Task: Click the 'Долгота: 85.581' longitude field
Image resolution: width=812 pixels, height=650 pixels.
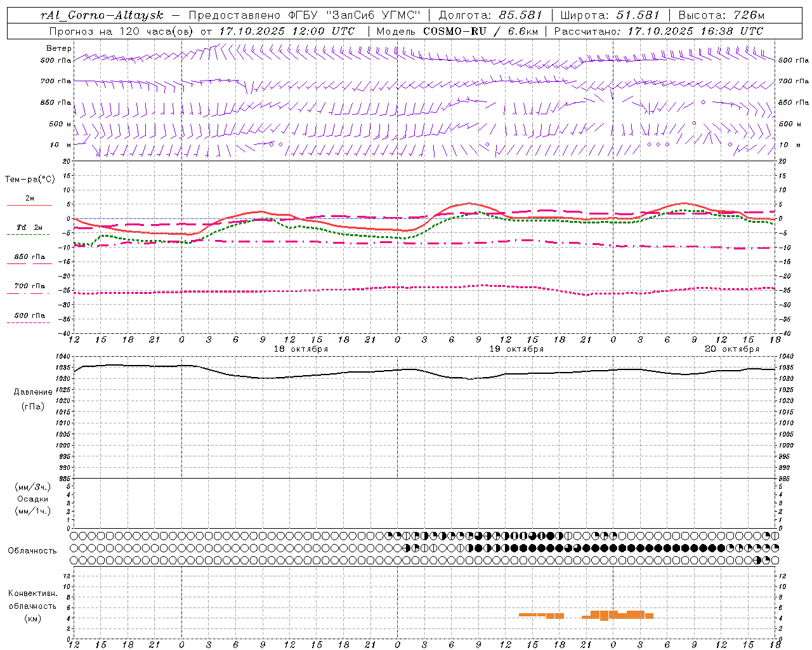Action: click(x=490, y=15)
